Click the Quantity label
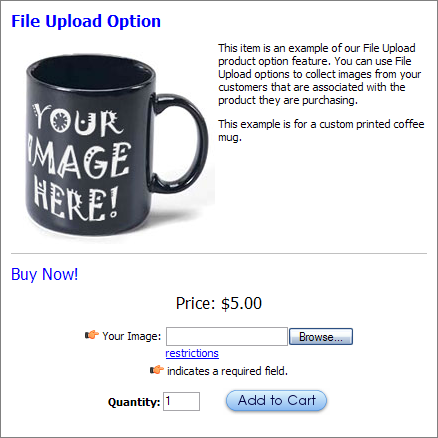Viewport: 438px width, 438px height. coord(134,402)
